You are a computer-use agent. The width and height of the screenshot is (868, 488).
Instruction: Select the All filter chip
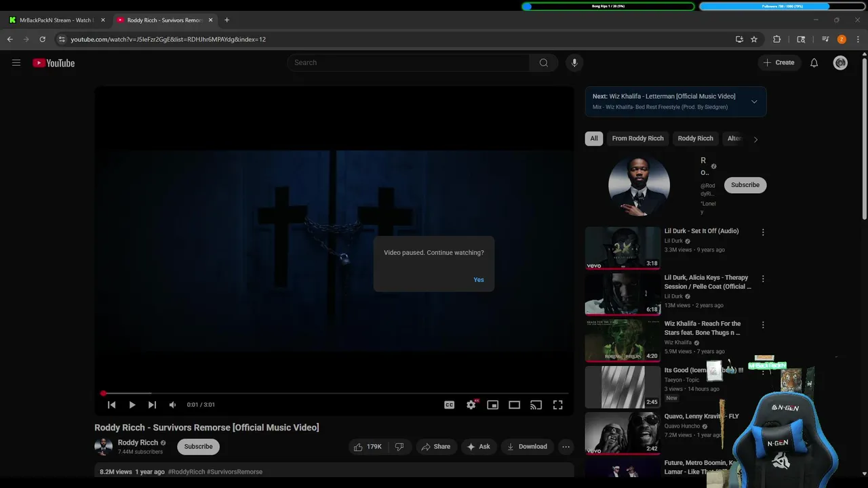[x=594, y=138]
